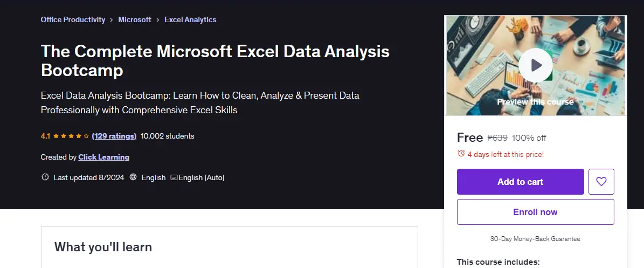Click the star rating icons
This screenshot has height=268, width=644.
pyautogui.click(x=71, y=136)
